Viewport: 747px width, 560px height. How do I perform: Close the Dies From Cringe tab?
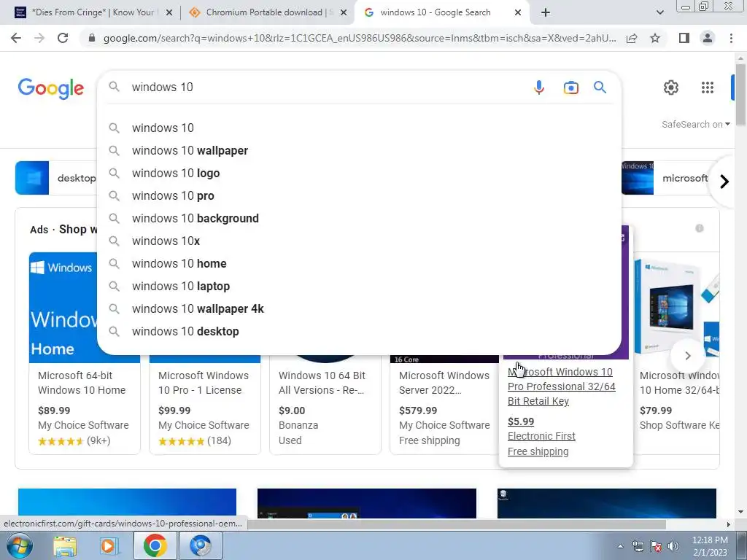click(169, 13)
